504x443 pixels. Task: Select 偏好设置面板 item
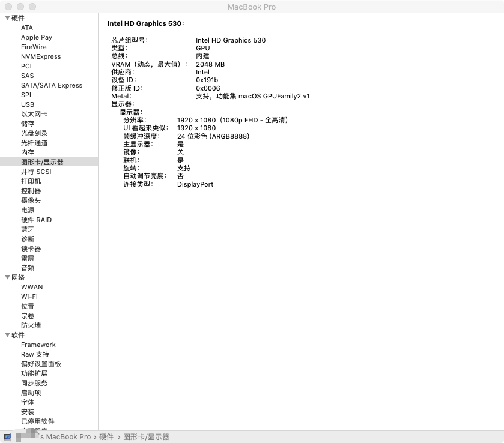pyautogui.click(x=41, y=364)
